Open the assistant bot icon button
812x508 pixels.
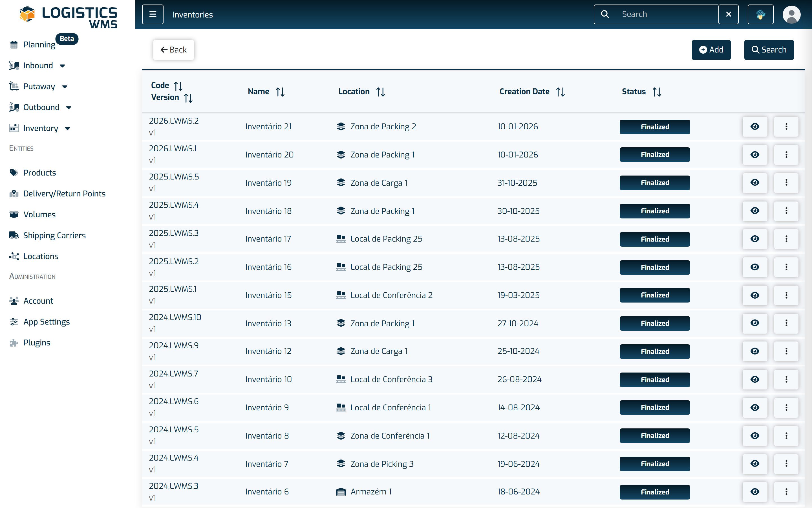(x=761, y=14)
